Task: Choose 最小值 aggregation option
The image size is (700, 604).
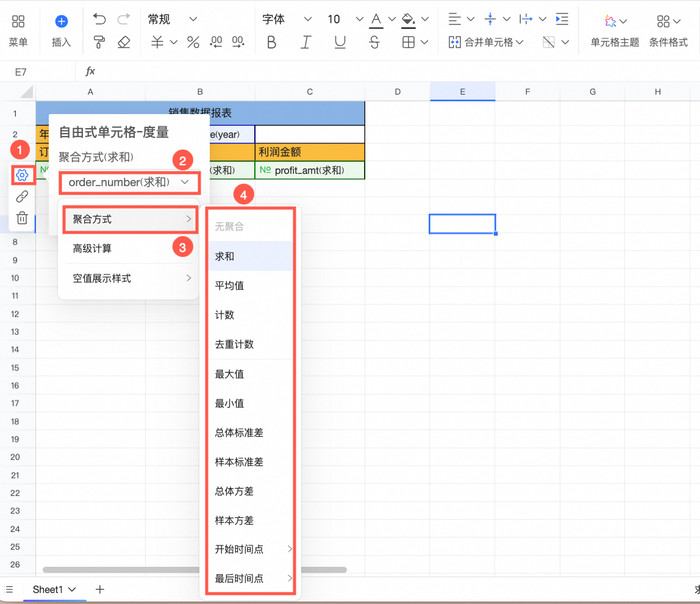Action: [250, 403]
